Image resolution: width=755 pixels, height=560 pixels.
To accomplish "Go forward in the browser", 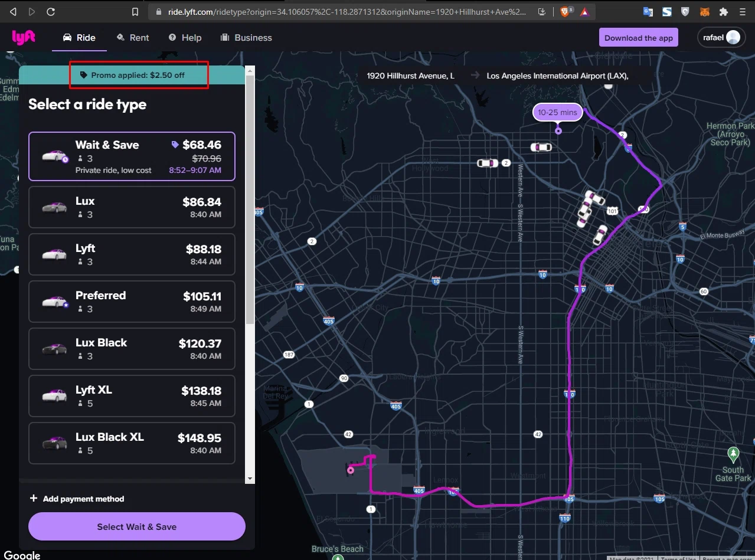I will click(32, 12).
